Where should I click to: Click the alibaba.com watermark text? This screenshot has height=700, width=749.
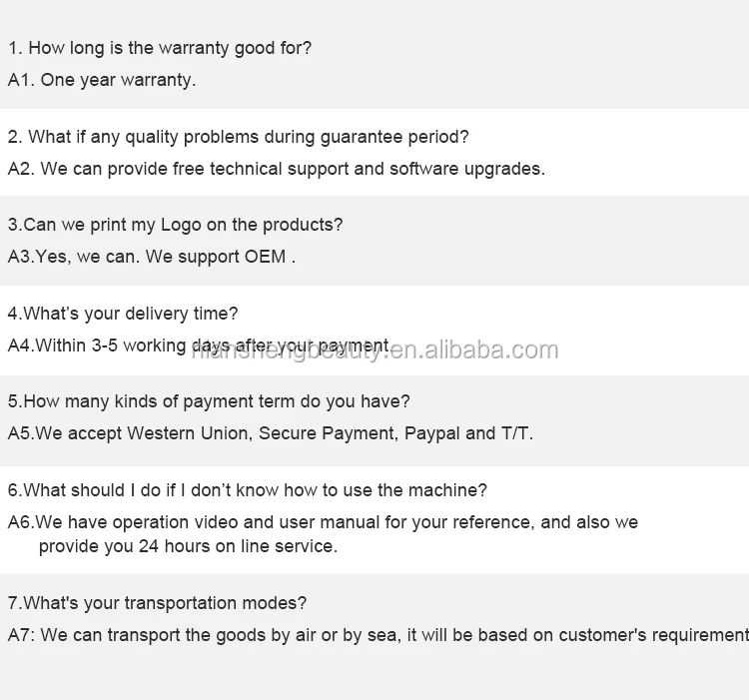[374, 350]
